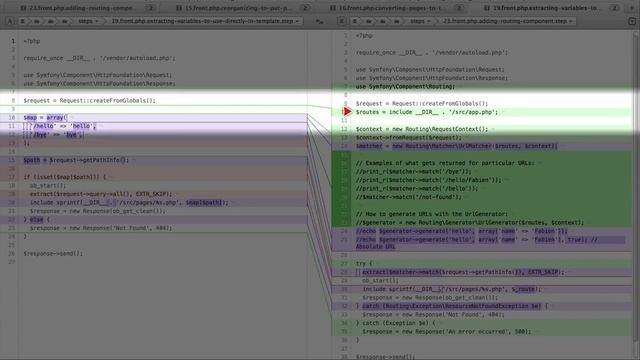Click the A side label button
Screen dimensions: 640x360
click(10, 21)
